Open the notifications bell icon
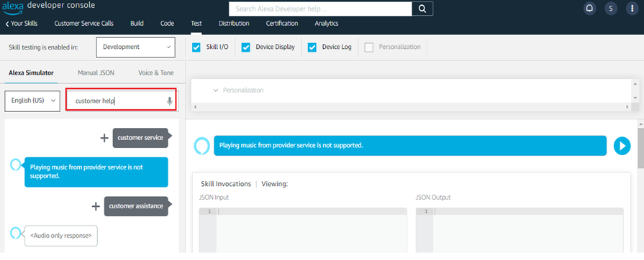Image resolution: width=644 pixels, height=260 pixels. 590,9
